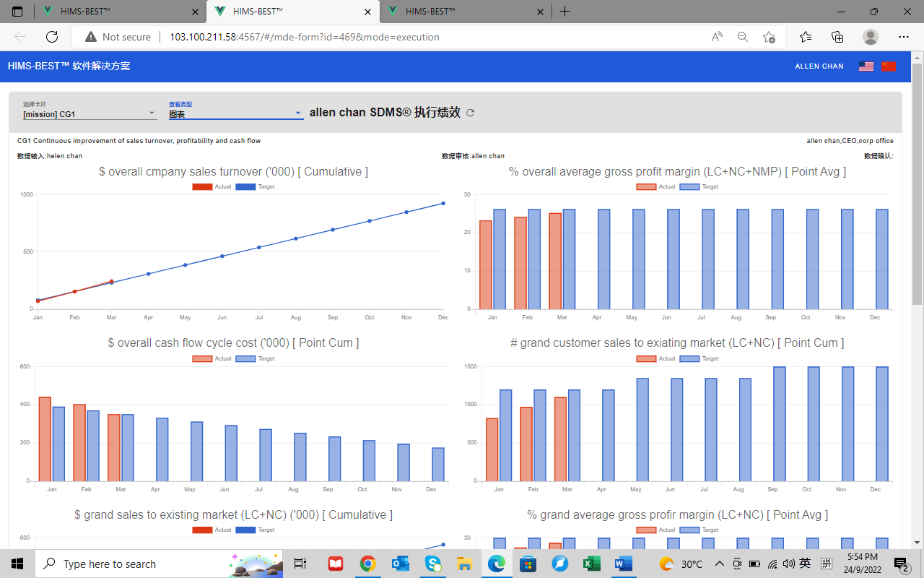The height and width of the screenshot is (578, 924).
Task: Open browser Collections icon
Action: [x=837, y=37]
